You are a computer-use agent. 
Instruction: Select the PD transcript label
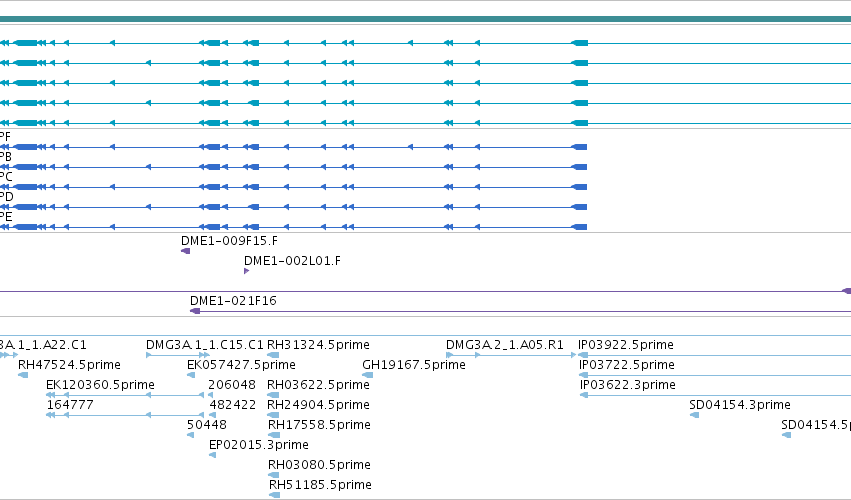6,197
